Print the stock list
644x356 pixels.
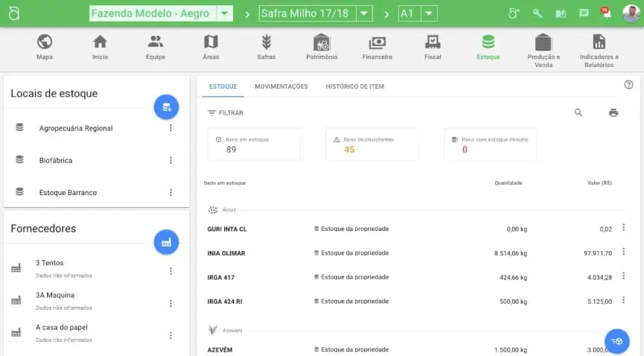click(x=613, y=112)
